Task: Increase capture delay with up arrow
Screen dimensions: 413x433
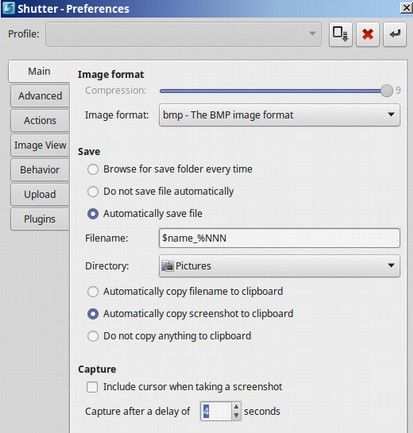Action: pos(236,407)
